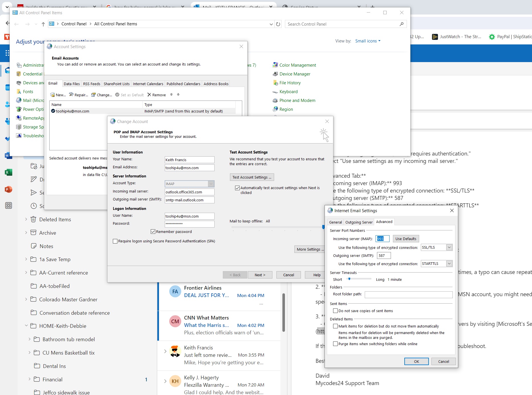Open the Control Panel address bar dropdown
The height and width of the screenshot is (395, 532).
pyautogui.click(x=271, y=24)
